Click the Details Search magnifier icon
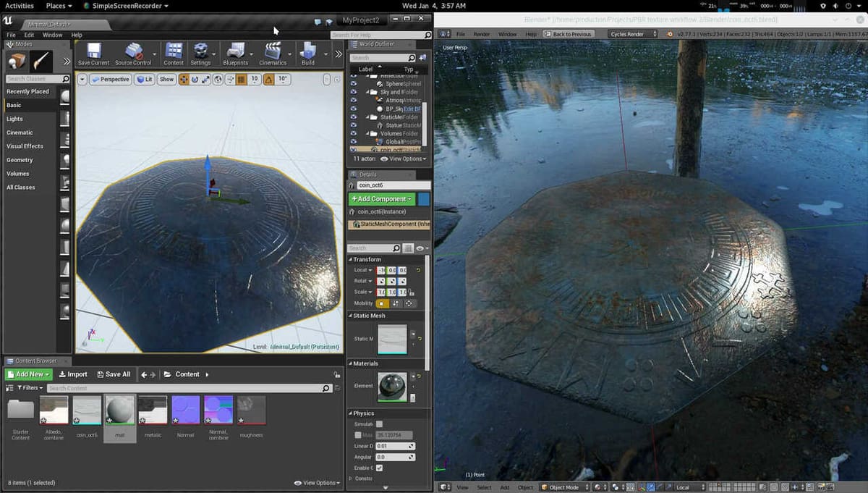This screenshot has width=868, height=493. (x=396, y=248)
